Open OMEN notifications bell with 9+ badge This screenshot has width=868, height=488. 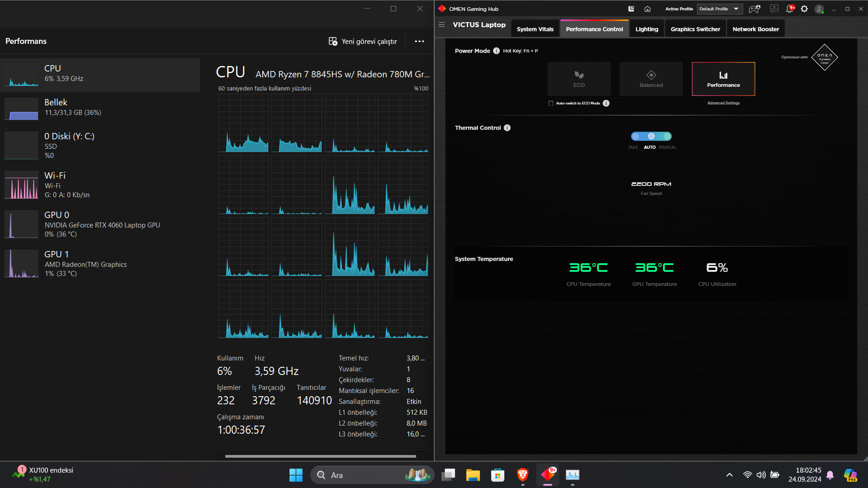pyautogui.click(x=790, y=9)
